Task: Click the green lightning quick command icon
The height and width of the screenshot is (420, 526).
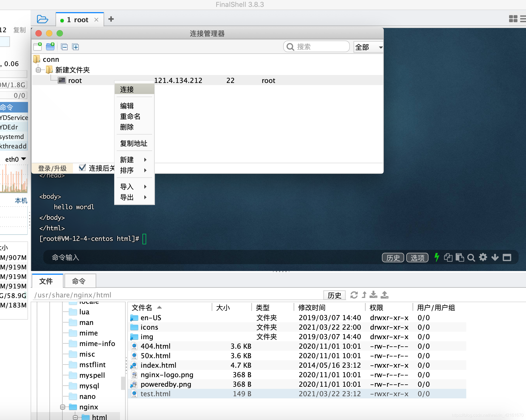Action: [437, 257]
